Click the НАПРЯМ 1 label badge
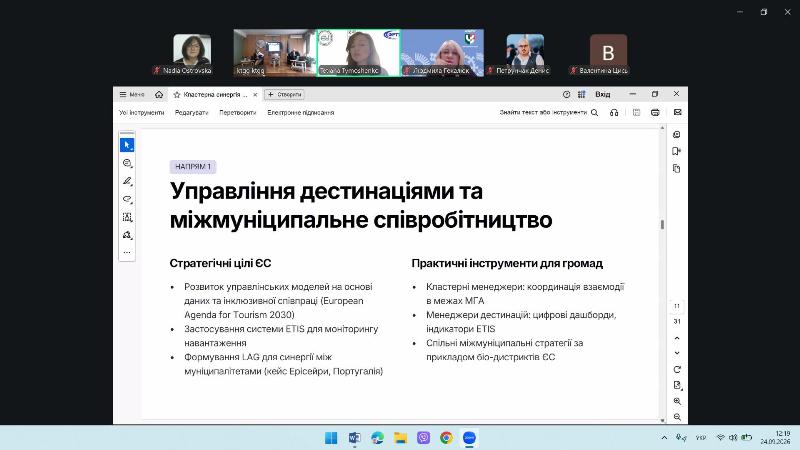Screen dimensions: 800x450 pyautogui.click(x=193, y=166)
